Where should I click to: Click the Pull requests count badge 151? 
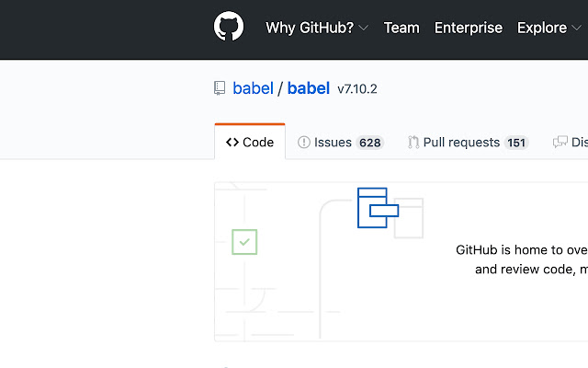[516, 143]
